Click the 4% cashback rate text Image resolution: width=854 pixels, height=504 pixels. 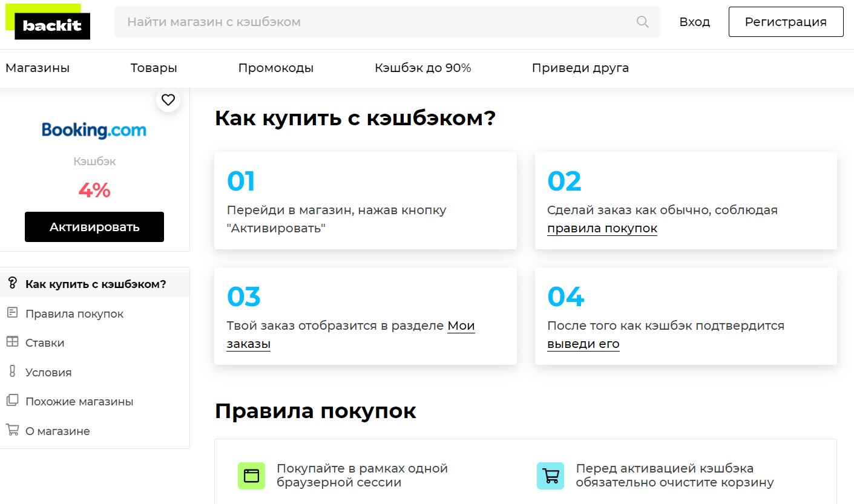point(94,191)
